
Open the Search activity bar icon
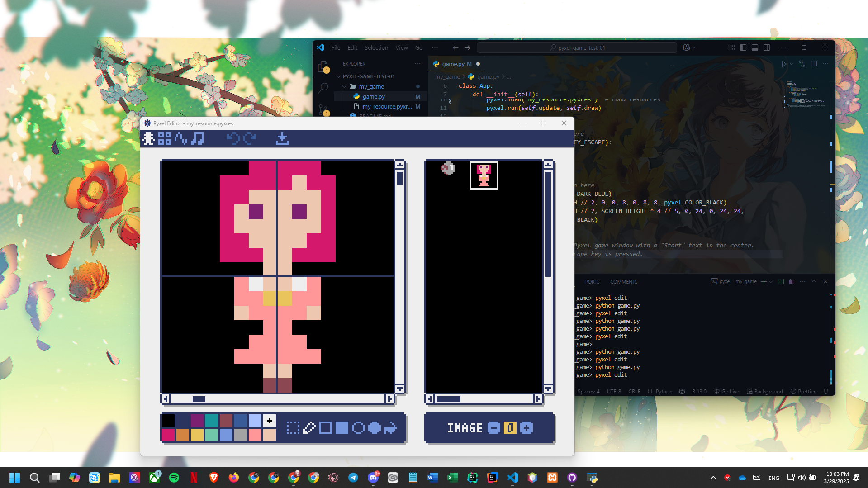coord(323,88)
